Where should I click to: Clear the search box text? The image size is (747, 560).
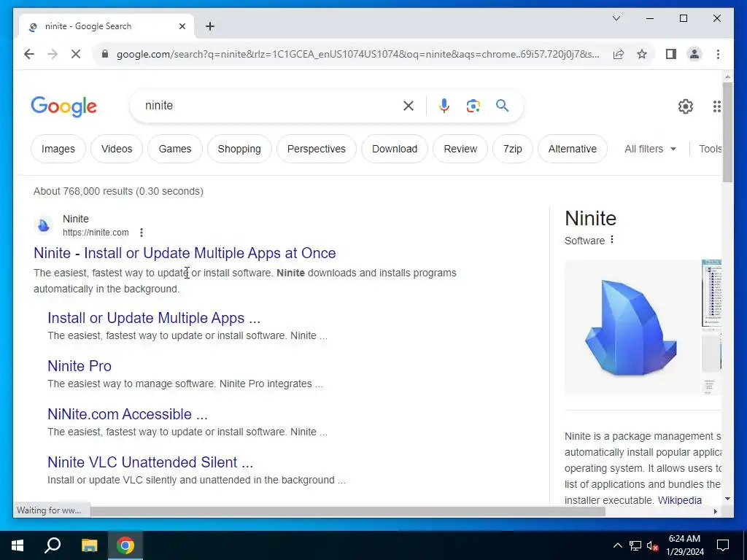coord(409,106)
